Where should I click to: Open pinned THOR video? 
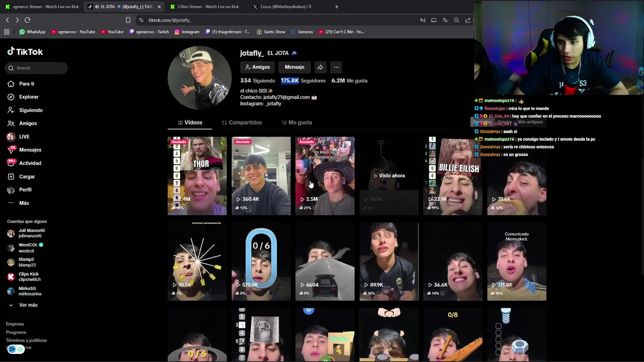(x=197, y=175)
